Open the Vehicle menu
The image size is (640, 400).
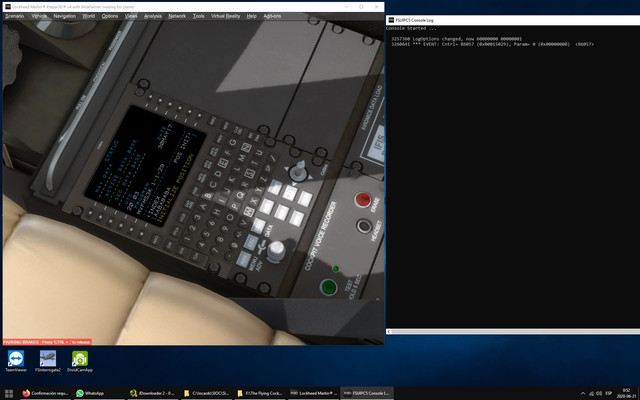pos(39,16)
